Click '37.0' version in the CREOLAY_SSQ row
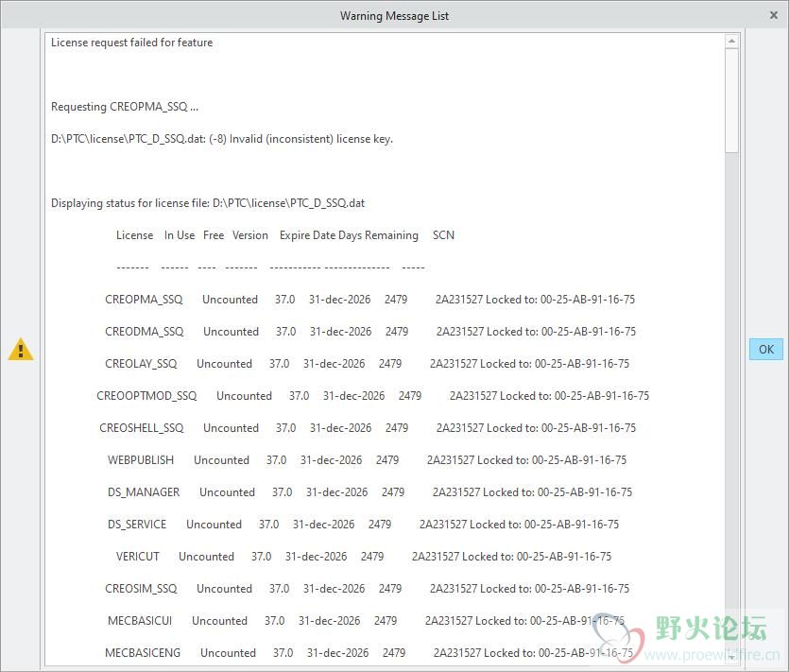Screen dimensions: 789x672 pyautogui.click(x=280, y=364)
